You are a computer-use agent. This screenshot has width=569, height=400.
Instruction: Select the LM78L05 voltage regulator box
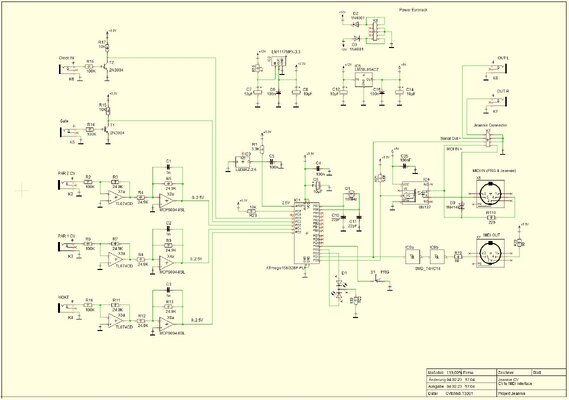(x=364, y=79)
